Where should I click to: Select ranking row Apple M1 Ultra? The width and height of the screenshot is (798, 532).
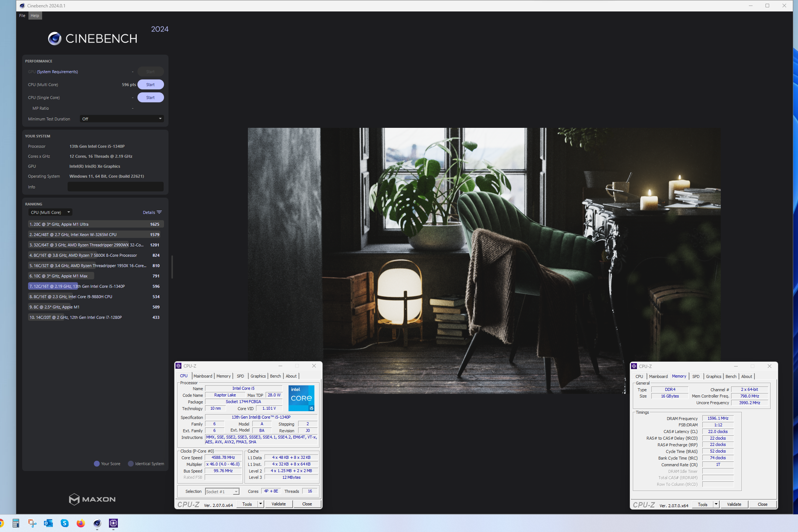(x=96, y=224)
